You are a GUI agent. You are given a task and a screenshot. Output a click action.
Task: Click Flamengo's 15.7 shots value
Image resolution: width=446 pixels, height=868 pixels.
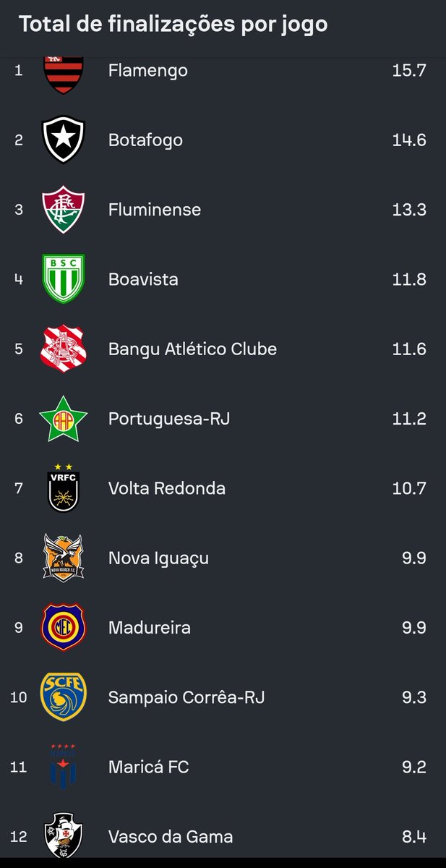click(409, 71)
